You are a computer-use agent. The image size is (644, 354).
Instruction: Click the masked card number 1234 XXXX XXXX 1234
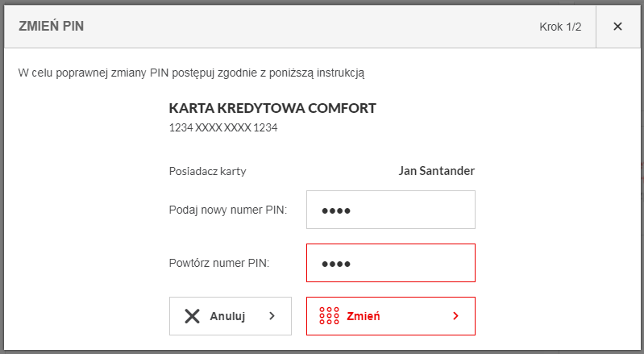(223, 127)
